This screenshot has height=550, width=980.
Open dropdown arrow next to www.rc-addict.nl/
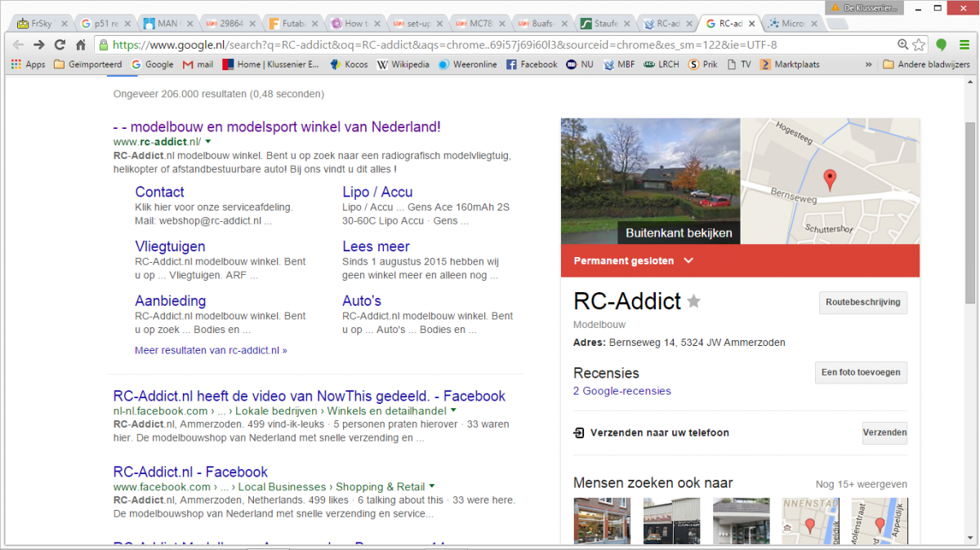(208, 142)
